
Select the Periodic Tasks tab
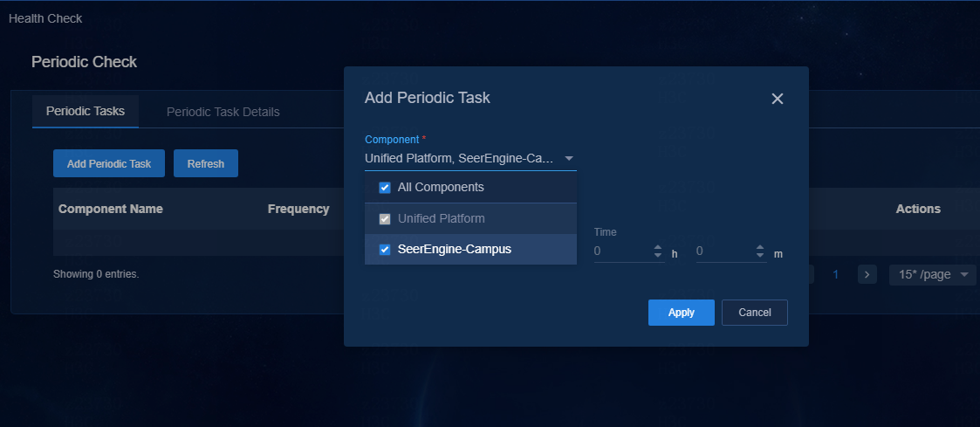86,111
